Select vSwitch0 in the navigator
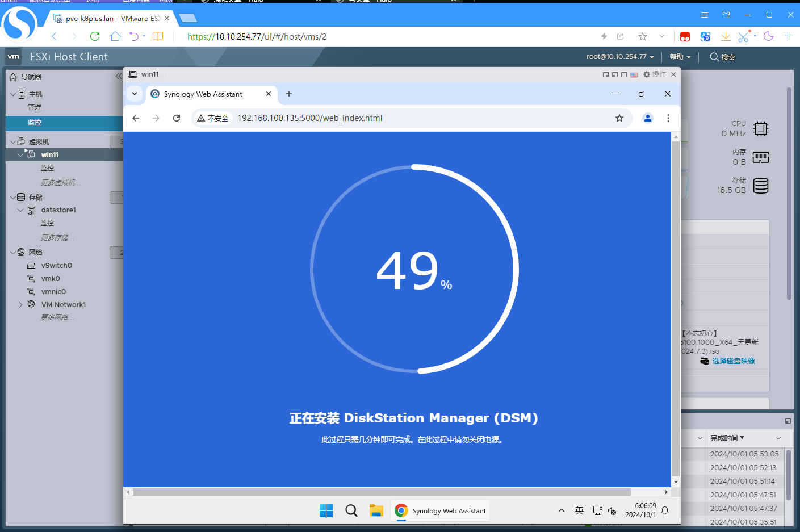This screenshot has height=532, width=800. [57, 265]
